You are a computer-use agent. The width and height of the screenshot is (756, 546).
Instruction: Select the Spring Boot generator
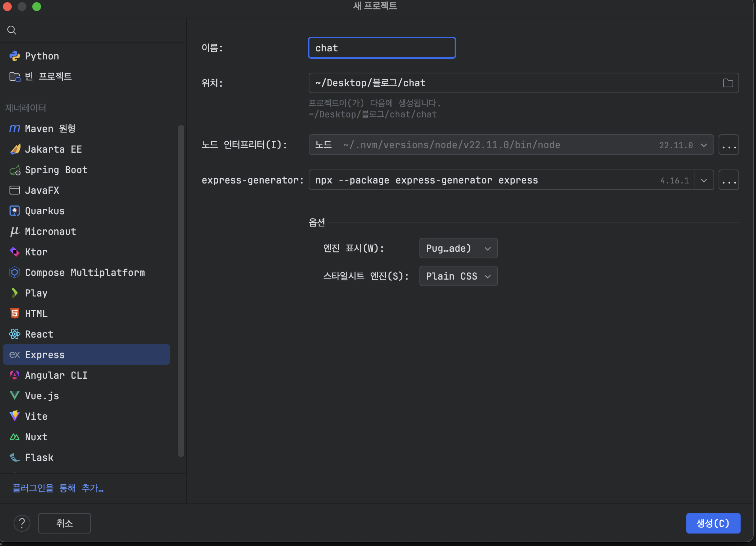(56, 170)
